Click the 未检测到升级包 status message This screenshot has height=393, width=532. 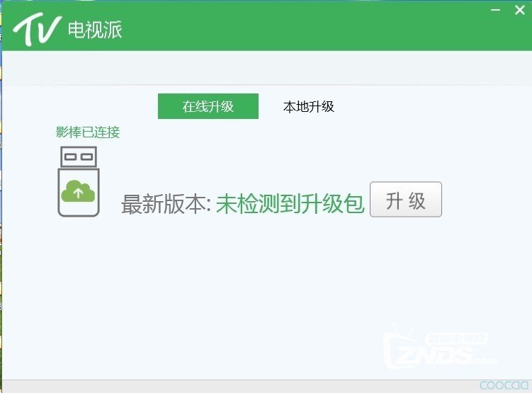click(x=290, y=204)
